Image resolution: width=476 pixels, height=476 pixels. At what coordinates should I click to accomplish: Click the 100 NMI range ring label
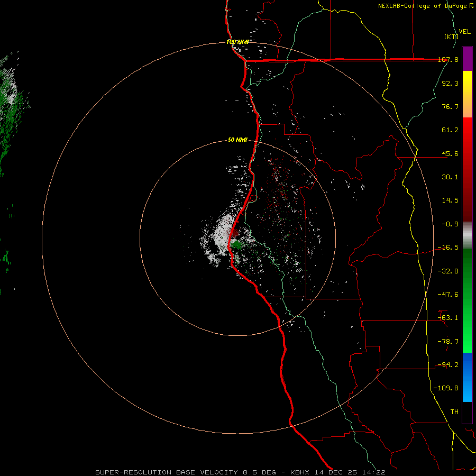[x=237, y=42]
